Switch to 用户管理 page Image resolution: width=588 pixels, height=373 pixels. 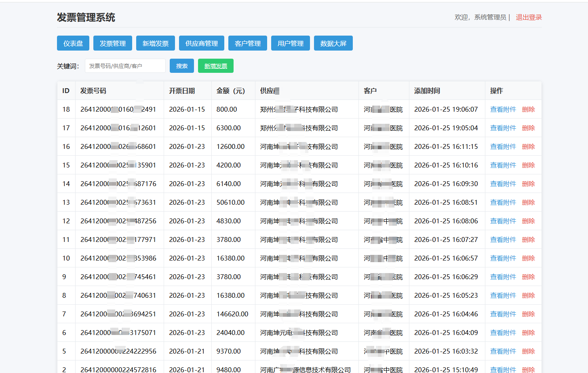tap(291, 43)
